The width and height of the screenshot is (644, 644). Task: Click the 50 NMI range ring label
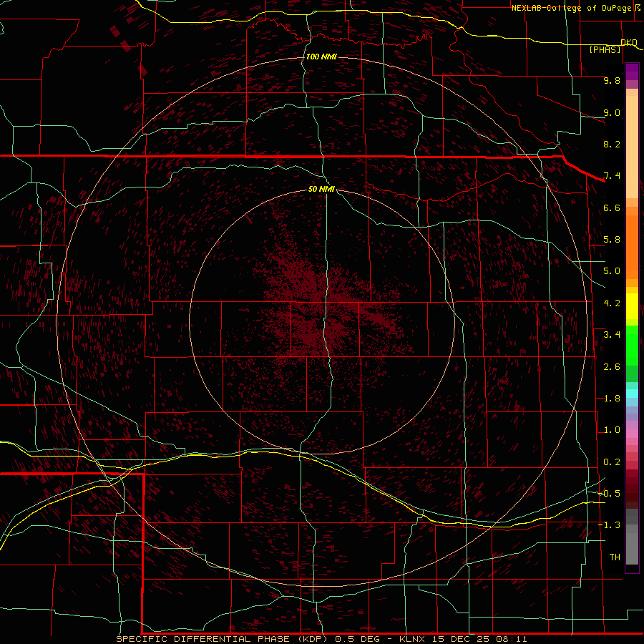pyautogui.click(x=321, y=190)
